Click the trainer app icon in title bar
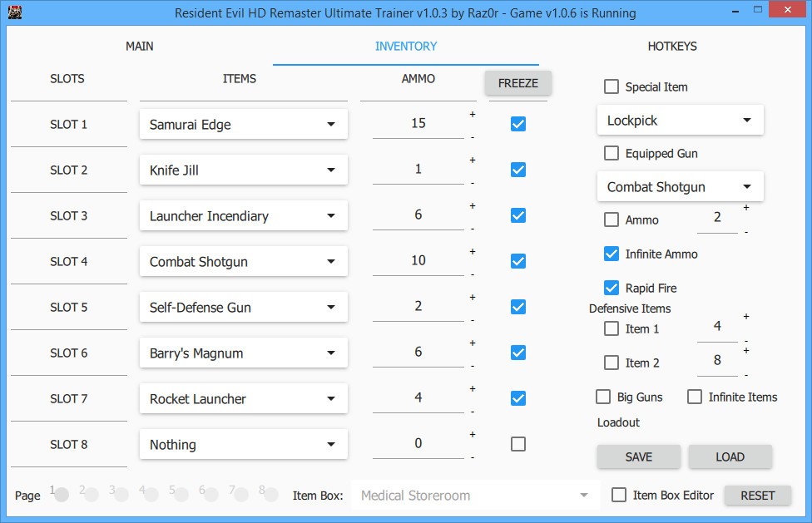The height and width of the screenshot is (523, 812). tap(14, 12)
